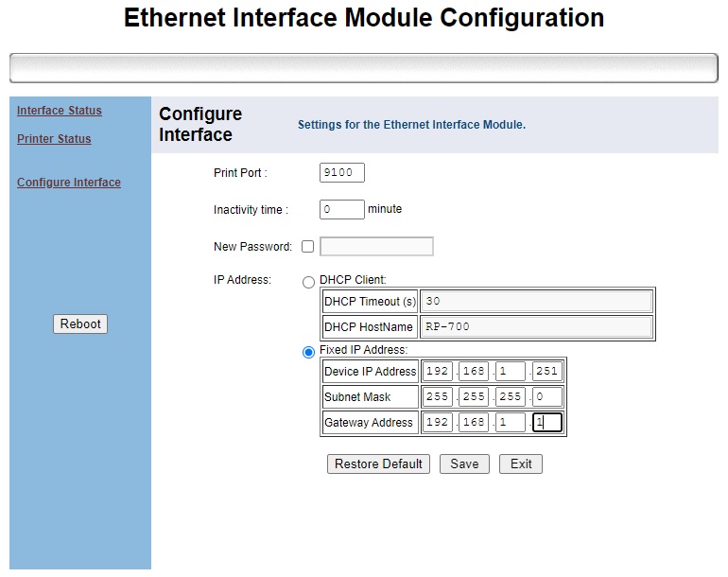Image resolution: width=728 pixels, height=577 pixels.
Task: Click the Restore Default button
Action: [378, 464]
